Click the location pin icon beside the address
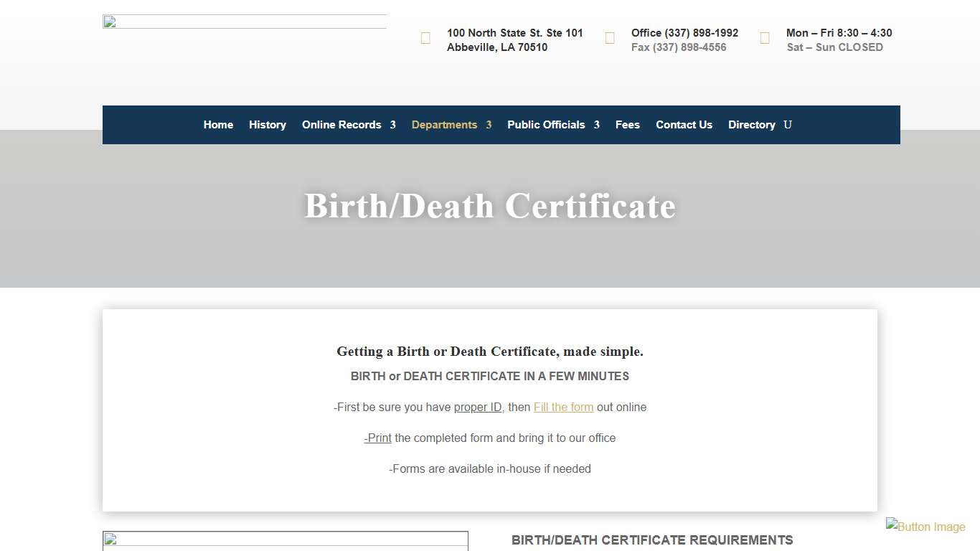The height and width of the screenshot is (551, 980). point(425,38)
